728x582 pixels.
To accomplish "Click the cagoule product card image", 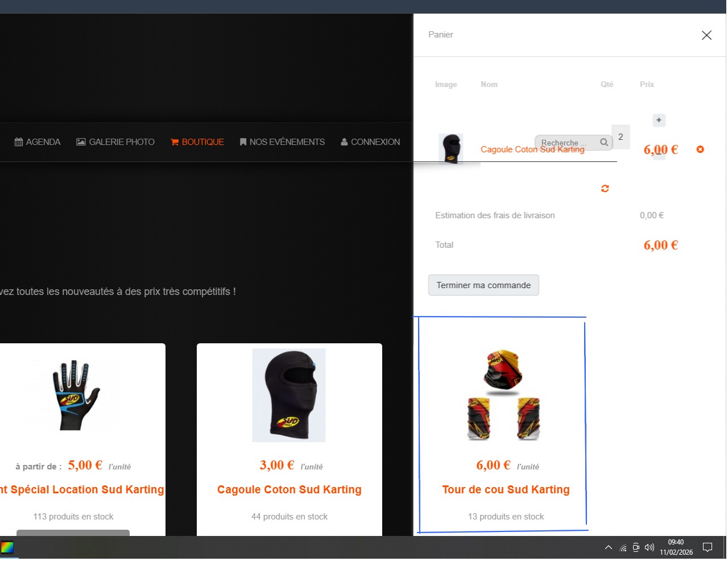I will point(289,395).
